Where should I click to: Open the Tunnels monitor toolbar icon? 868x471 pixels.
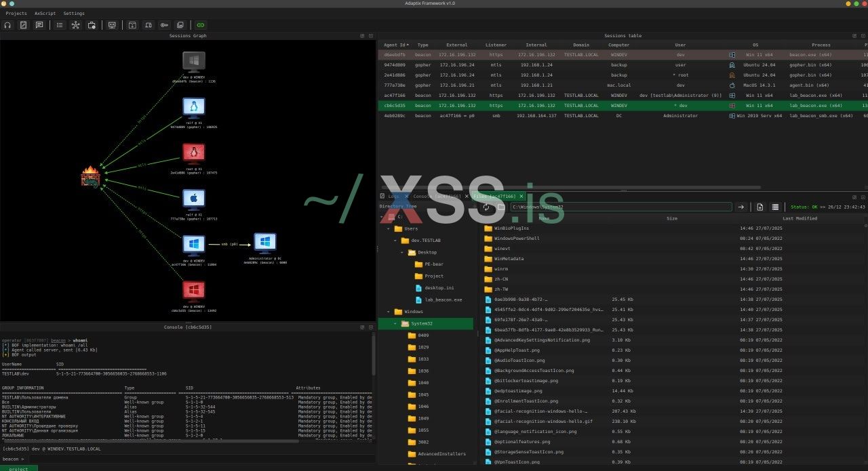(x=112, y=25)
